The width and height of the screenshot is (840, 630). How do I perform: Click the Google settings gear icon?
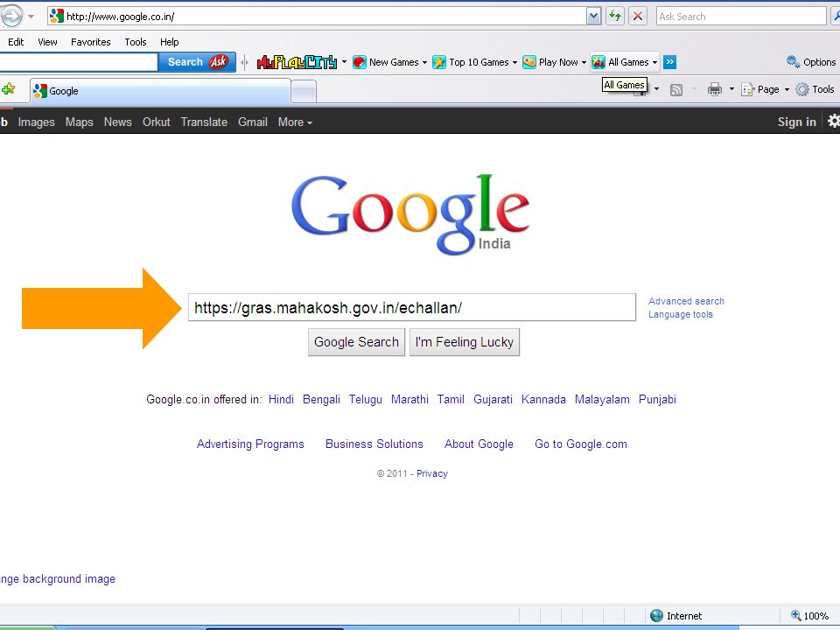pyautogui.click(x=834, y=121)
